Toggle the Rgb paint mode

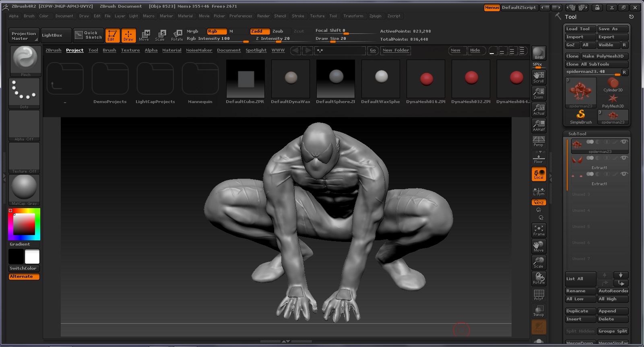pyautogui.click(x=217, y=31)
